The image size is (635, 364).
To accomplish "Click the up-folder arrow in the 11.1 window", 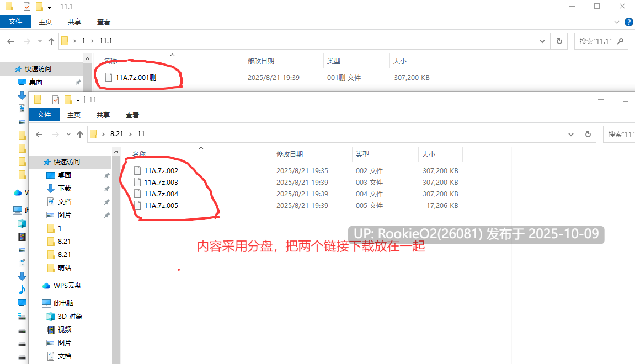I will (x=51, y=41).
